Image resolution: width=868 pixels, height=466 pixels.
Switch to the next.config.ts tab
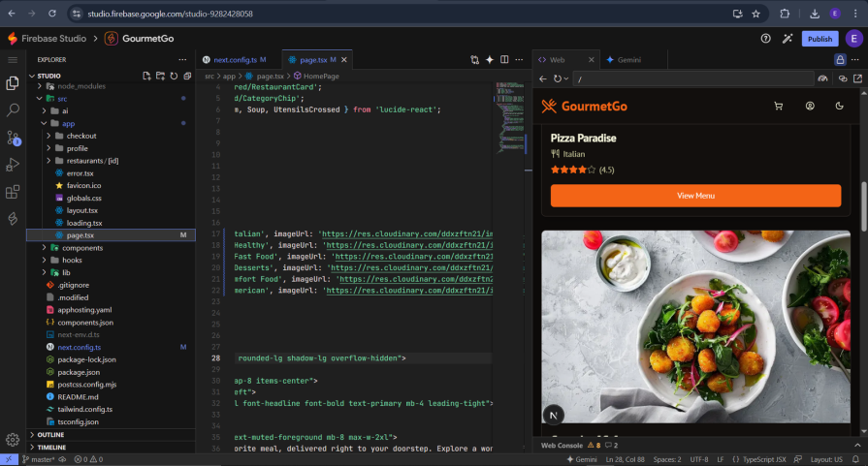click(x=235, y=60)
